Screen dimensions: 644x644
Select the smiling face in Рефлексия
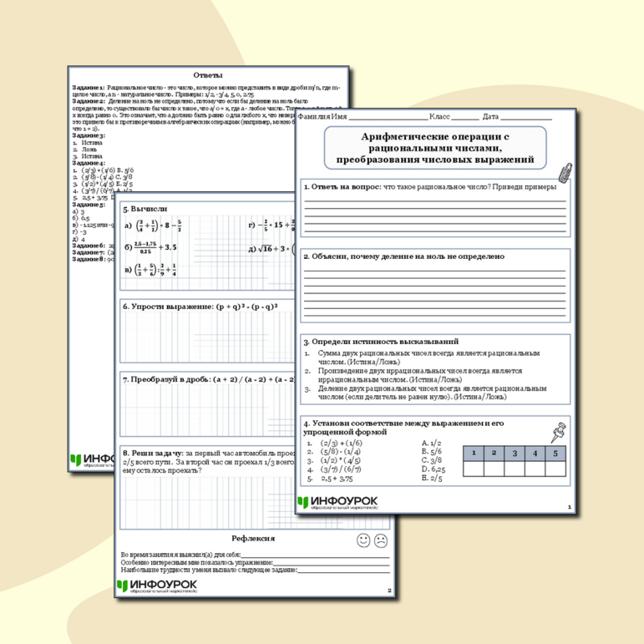[x=363, y=540]
